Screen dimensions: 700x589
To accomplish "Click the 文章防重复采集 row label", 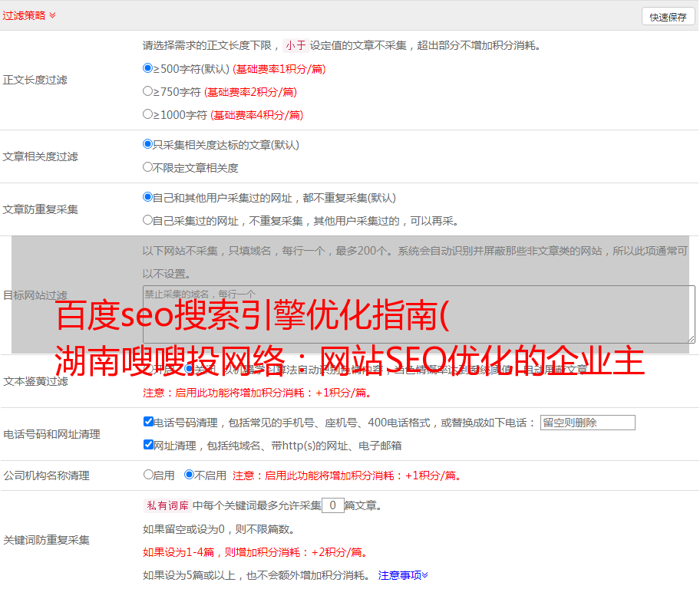I will [40, 209].
